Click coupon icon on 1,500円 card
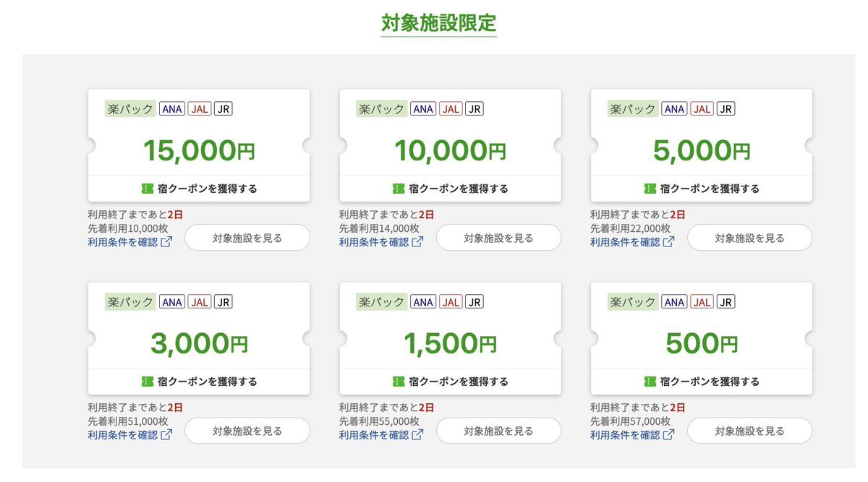Screen dimensions: 868x482 tap(399, 382)
